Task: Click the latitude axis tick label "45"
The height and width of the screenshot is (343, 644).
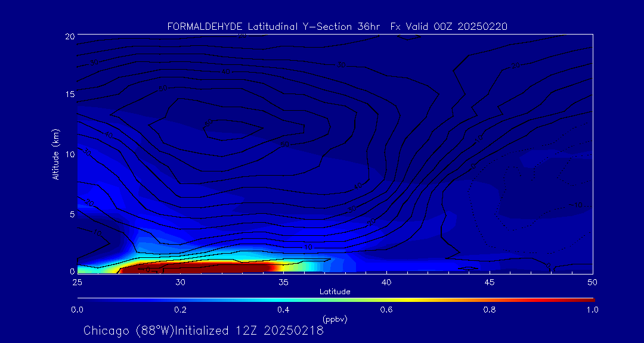Action: coord(490,282)
